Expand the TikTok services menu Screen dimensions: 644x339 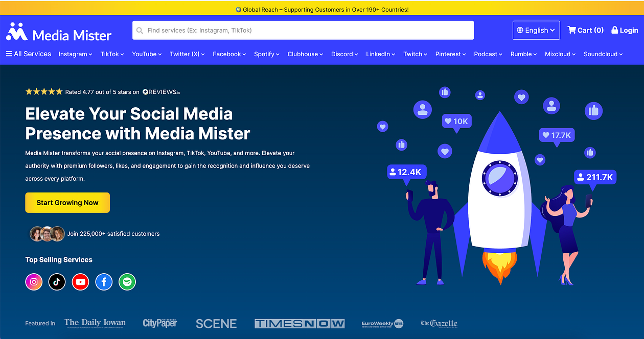pyautogui.click(x=112, y=54)
